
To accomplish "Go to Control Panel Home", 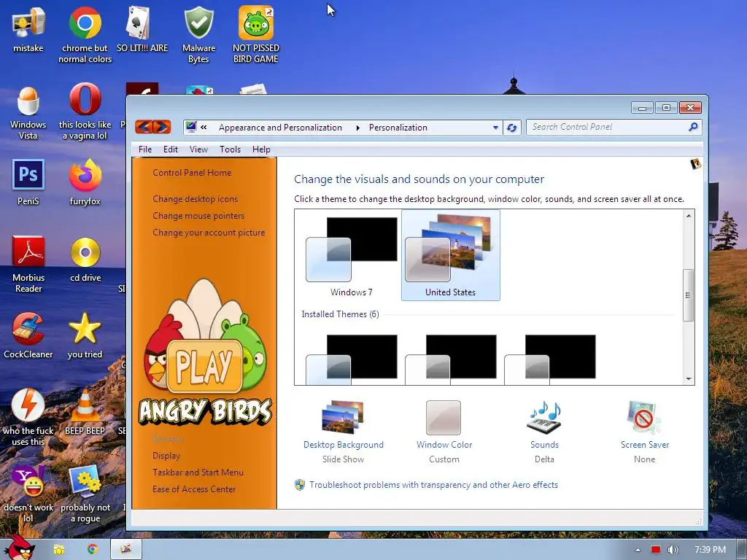I will pos(192,173).
